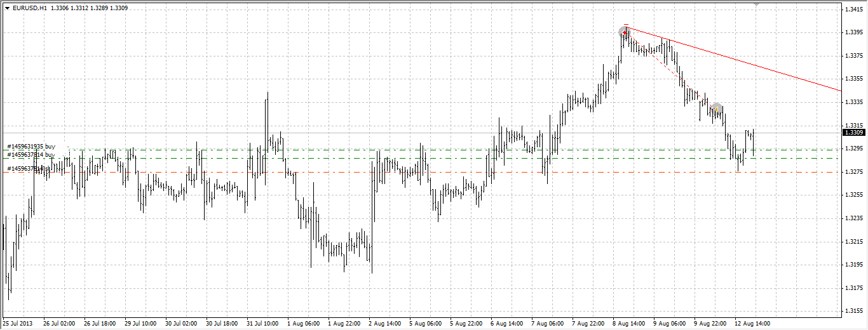Screen dimensions: 868x330
Task: Click the 29 Jul 10:00 time label
Action: click(140, 323)
